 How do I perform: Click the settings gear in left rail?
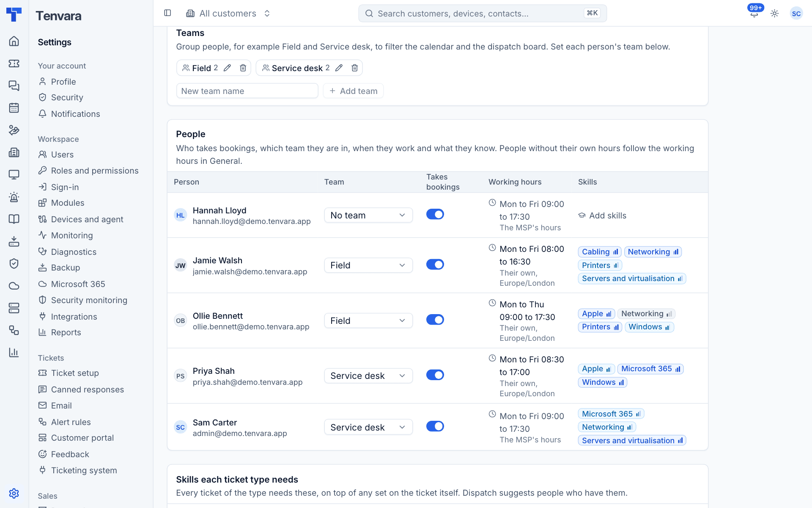(14, 493)
